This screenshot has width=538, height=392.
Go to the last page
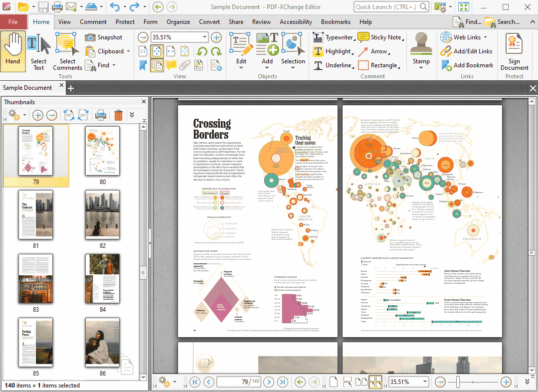[x=283, y=382]
